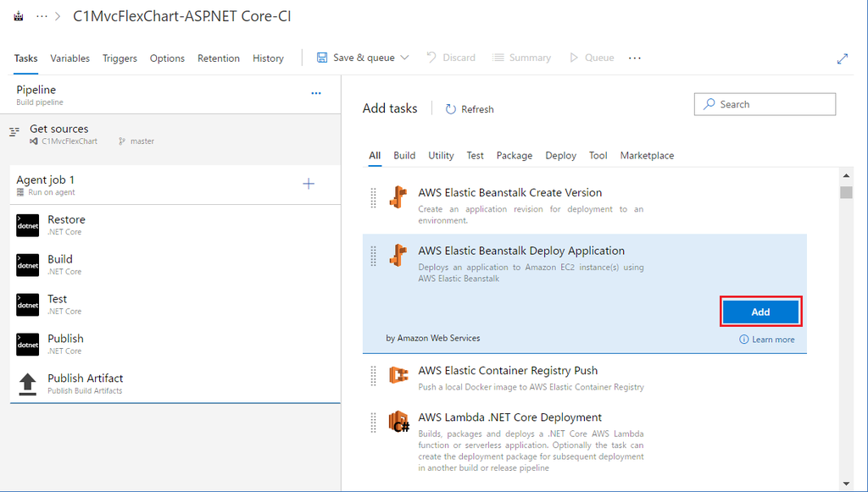Screen dimensions: 868x492
Task: Select the Build .NET Core task
Action: click(175, 264)
